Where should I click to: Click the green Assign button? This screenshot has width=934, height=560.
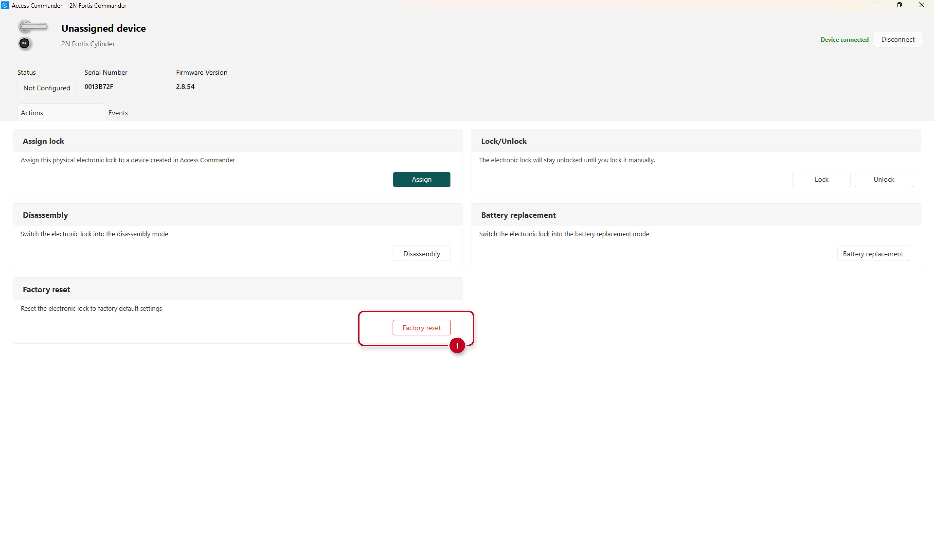pos(421,180)
